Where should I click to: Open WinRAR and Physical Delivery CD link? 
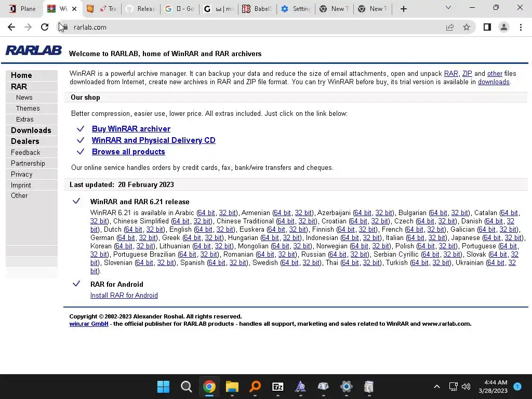pyautogui.click(x=153, y=140)
